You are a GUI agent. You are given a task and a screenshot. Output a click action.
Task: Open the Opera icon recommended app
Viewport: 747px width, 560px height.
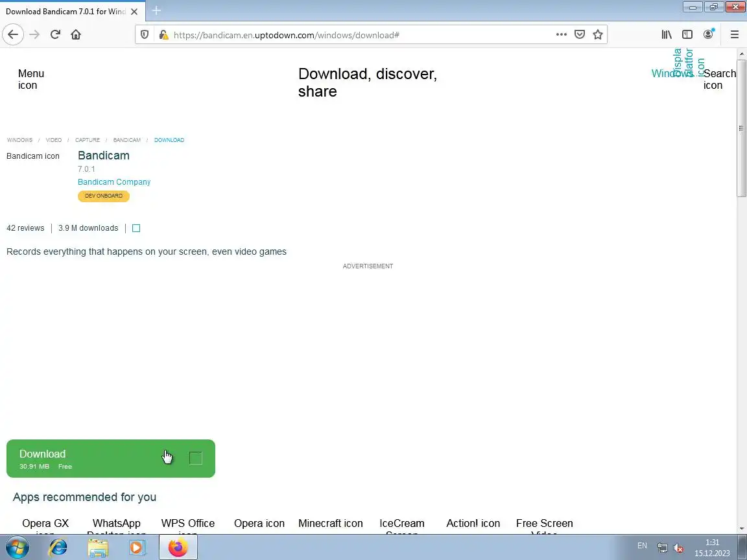[259, 523]
